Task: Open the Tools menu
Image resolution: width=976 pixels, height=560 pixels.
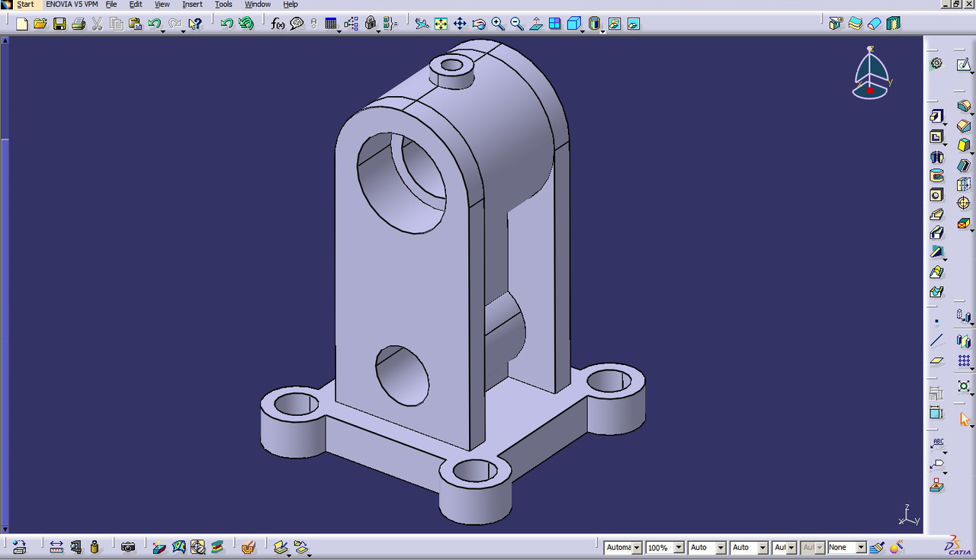Action: coord(223,5)
